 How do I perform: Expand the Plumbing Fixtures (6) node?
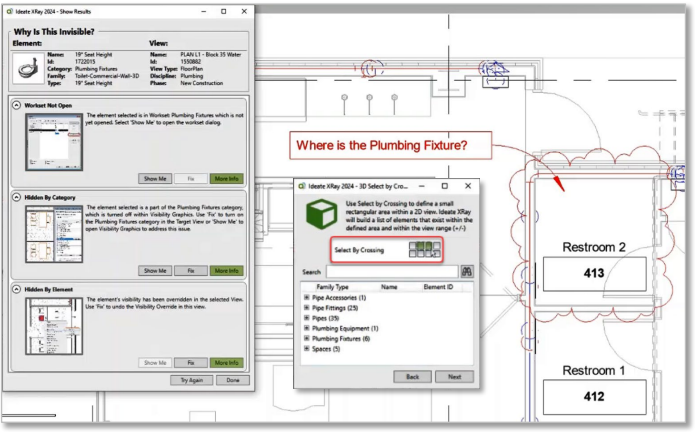coord(306,338)
